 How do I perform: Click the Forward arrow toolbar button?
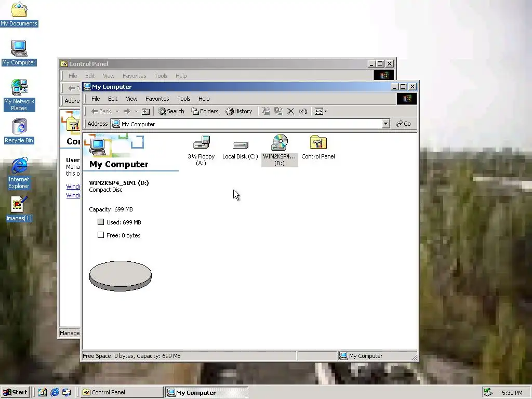[127, 111]
